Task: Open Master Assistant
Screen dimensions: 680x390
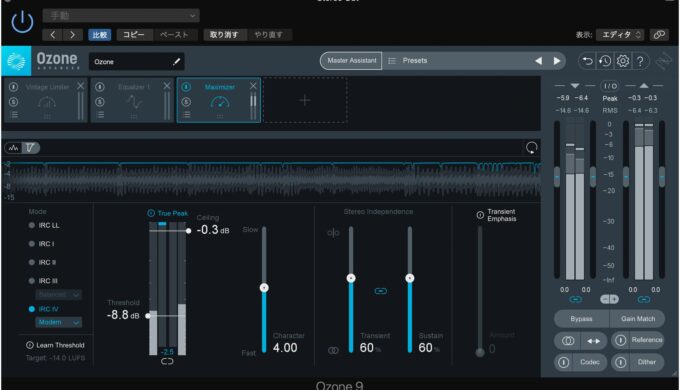Action: pyautogui.click(x=351, y=61)
